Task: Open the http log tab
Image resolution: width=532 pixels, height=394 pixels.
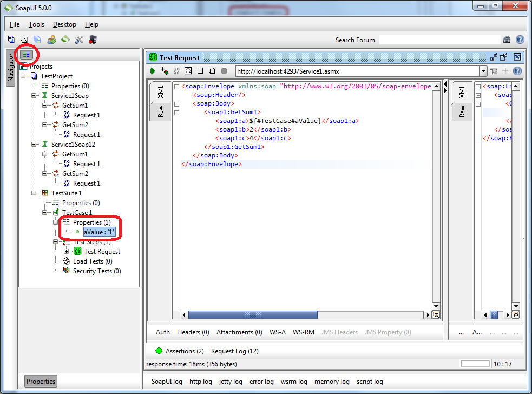Action: [201, 382]
